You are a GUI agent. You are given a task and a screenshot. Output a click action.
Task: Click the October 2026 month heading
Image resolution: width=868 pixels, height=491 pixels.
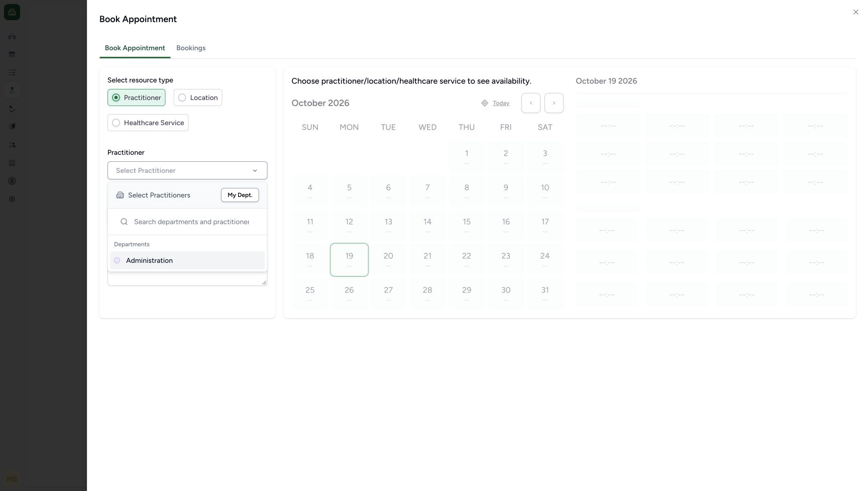(320, 103)
